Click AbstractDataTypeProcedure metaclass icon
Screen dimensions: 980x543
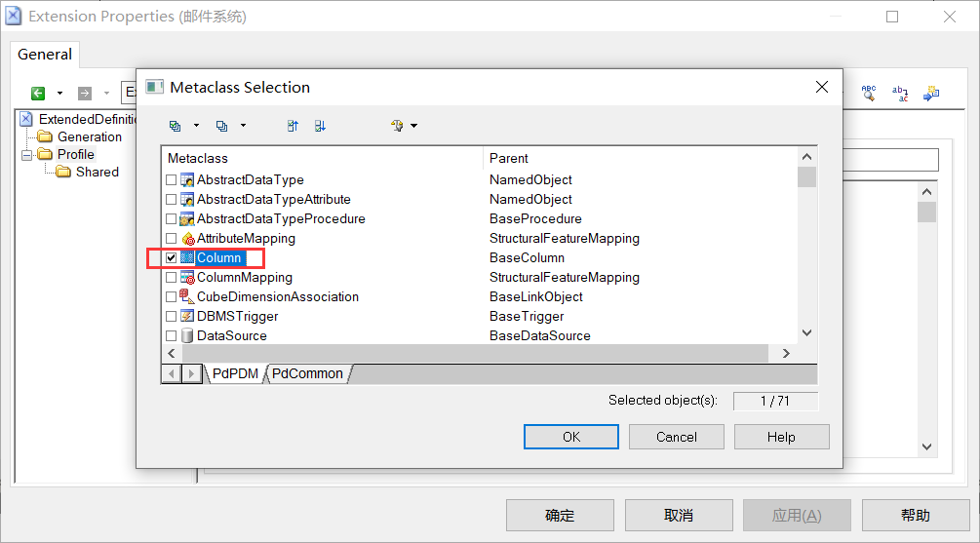click(187, 218)
